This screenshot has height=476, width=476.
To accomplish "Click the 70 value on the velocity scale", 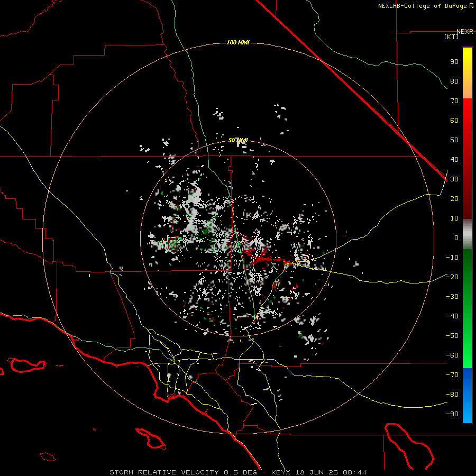I will (x=454, y=101).
